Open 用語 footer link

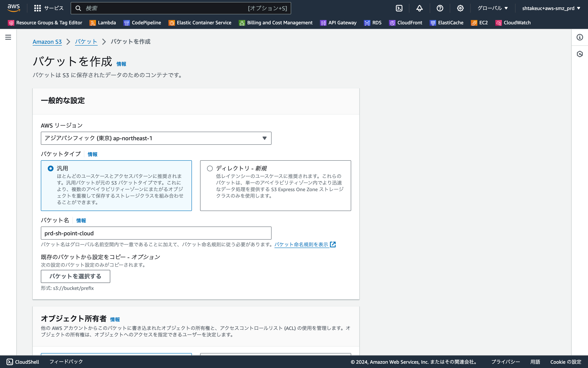tap(535, 362)
